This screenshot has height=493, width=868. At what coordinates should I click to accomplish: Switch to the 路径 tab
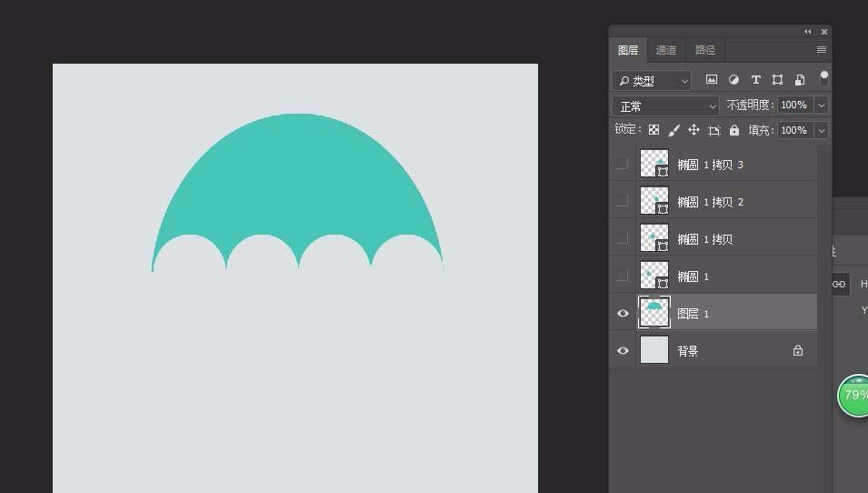click(705, 50)
